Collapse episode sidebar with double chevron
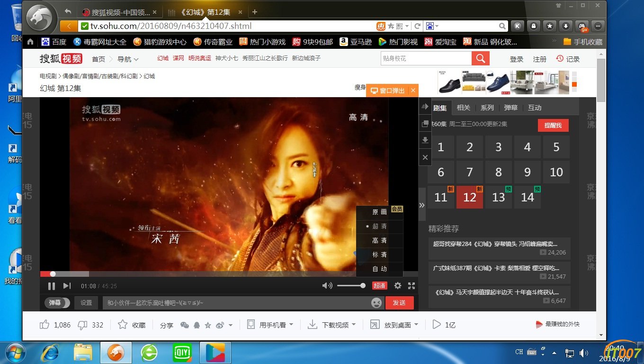The image size is (644, 364). (422, 205)
